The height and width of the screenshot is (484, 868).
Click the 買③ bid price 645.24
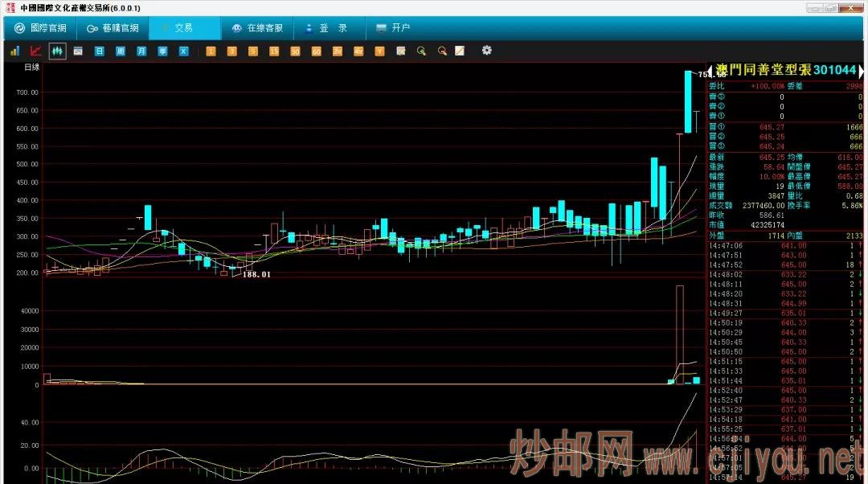[x=772, y=147]
